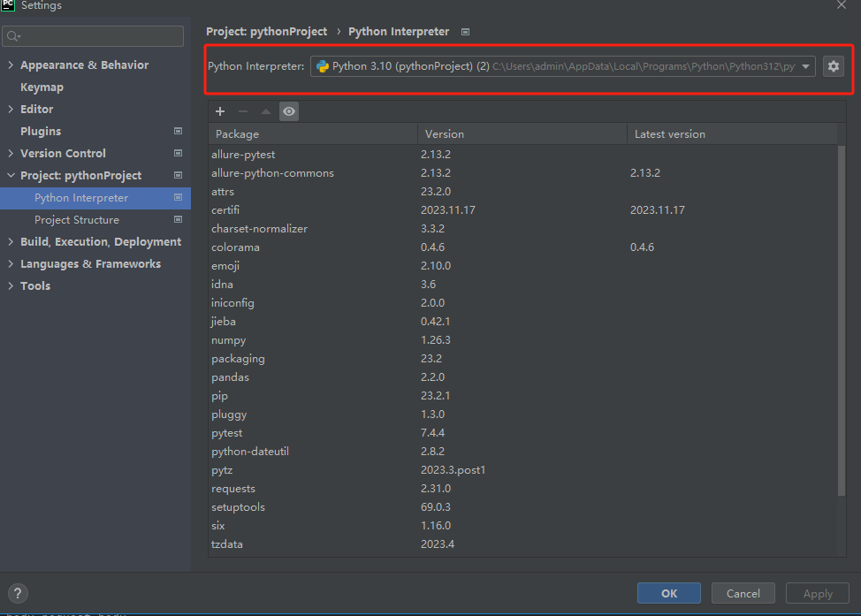
Task: Select the allure-pytest package row
Action: pyautogui.click(x=522, y=155)
